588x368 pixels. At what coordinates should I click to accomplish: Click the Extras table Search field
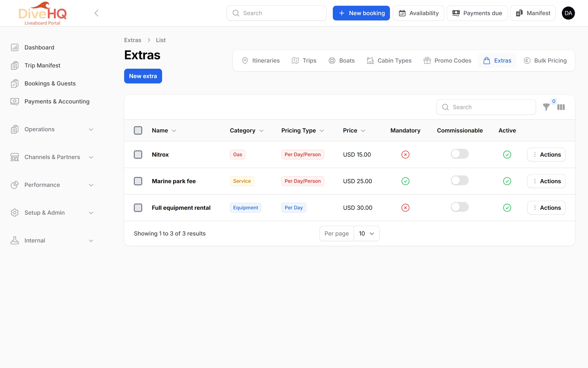click(486, 107)
